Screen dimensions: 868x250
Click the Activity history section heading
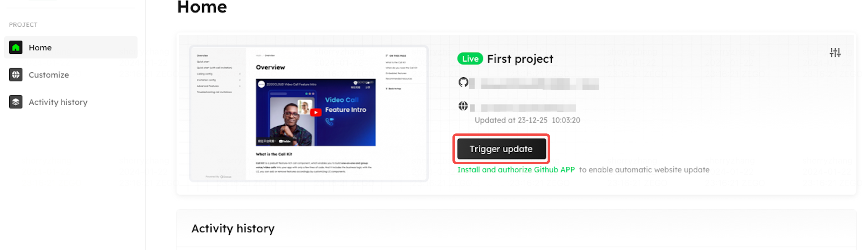coord(233,228)
